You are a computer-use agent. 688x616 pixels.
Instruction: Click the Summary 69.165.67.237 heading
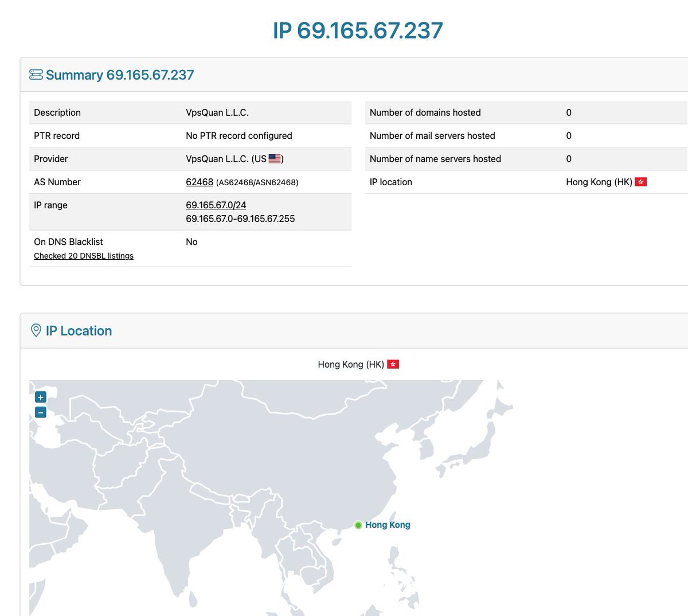tap(120, 75)
